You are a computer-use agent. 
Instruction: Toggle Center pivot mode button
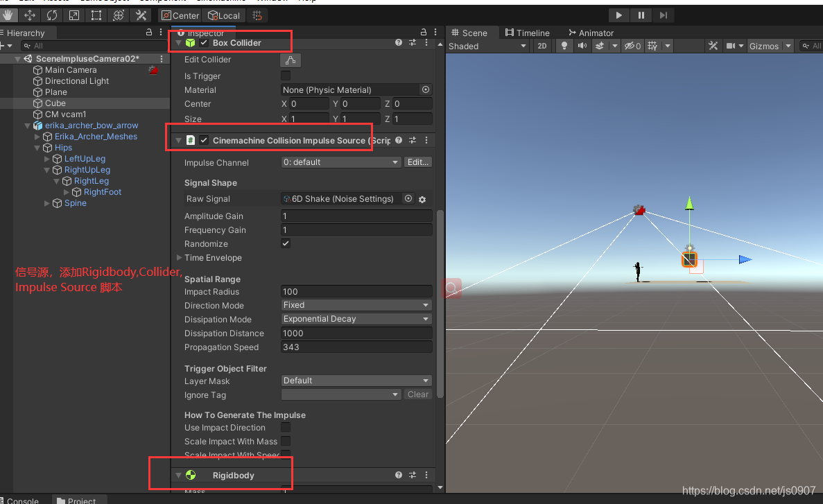pyautogui.click(x=180, y=16)
